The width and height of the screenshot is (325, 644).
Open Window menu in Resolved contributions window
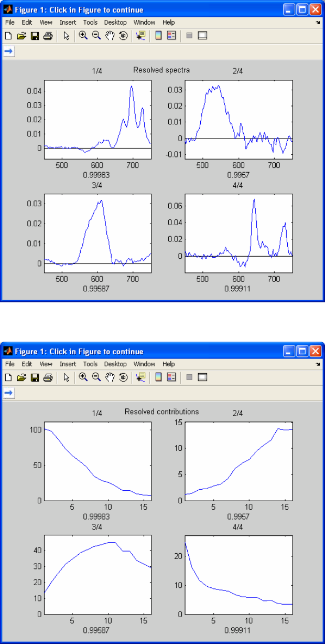click(144, 364)
